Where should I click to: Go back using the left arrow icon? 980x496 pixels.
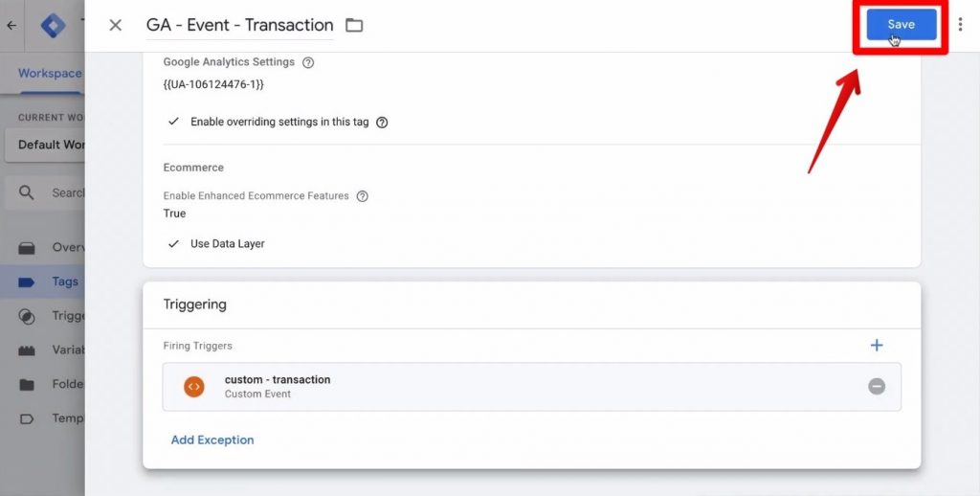pos(11,26)
